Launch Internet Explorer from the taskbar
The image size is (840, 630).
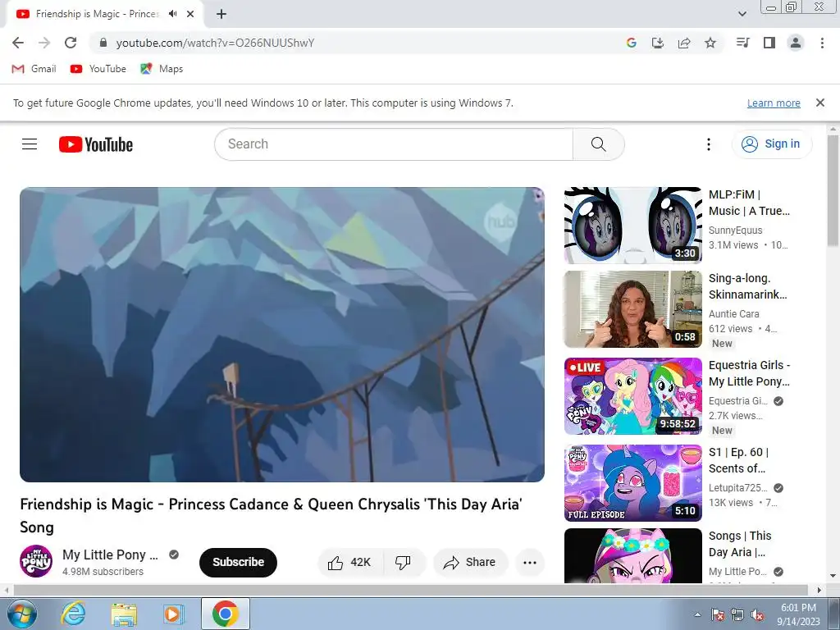tap(73, 614)
